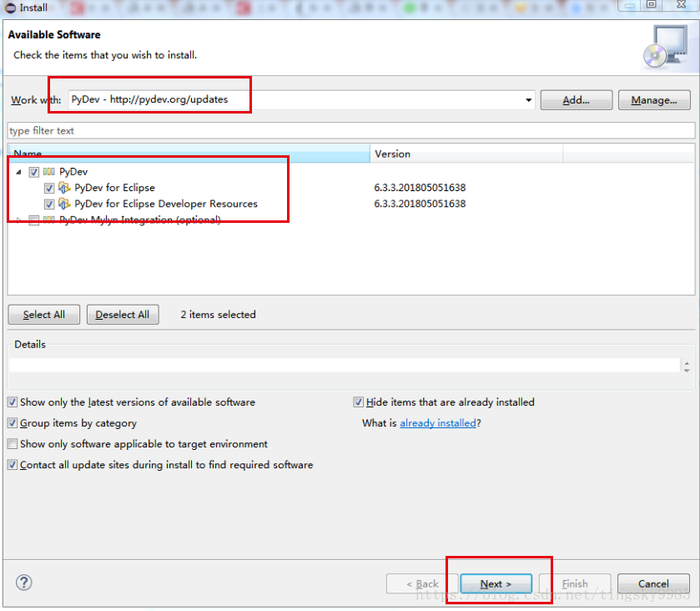Open the Manage... sites button
This screenshot has height=611, width=700.
coord(654,100)
